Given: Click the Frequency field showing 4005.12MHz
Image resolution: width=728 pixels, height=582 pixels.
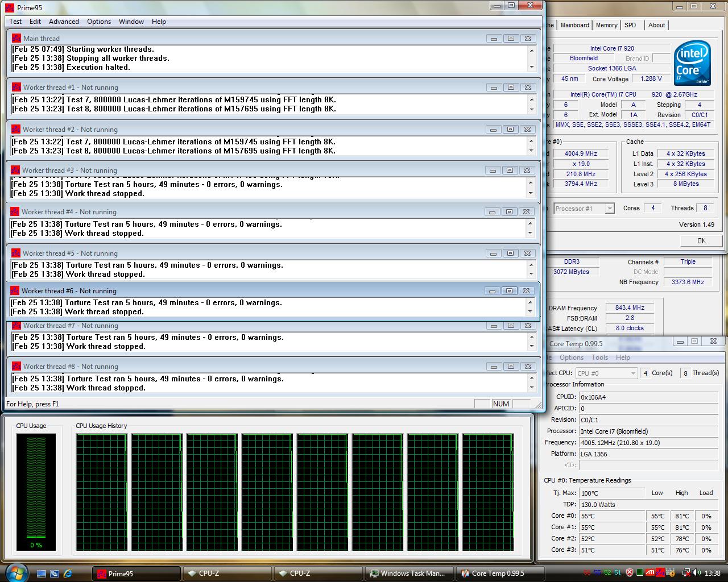Looking at the screenshot, I should [648, 443].
